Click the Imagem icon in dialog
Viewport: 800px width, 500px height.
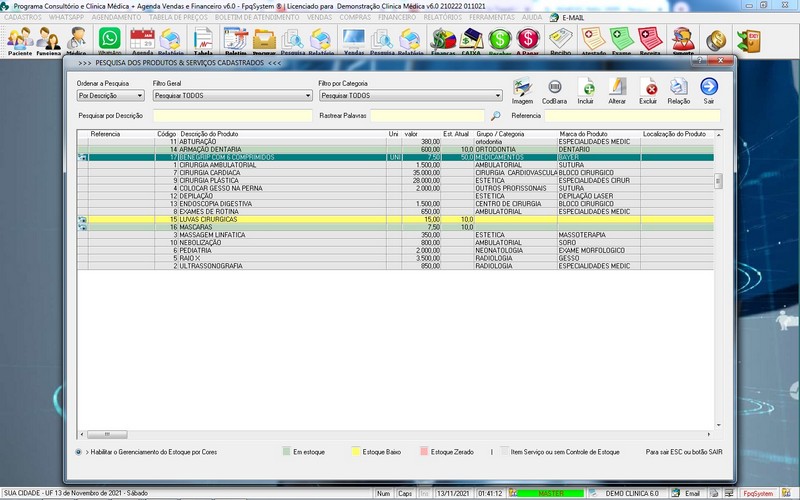pos(522,91)
